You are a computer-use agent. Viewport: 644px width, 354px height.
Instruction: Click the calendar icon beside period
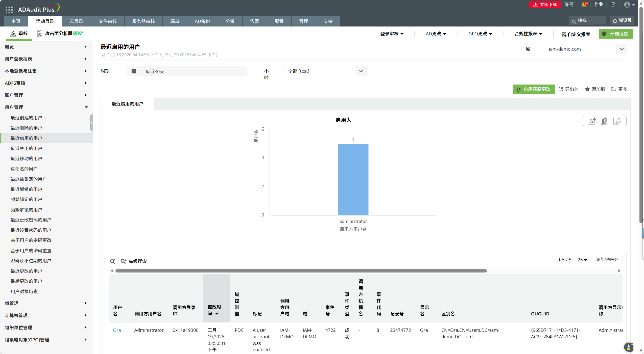134,71
